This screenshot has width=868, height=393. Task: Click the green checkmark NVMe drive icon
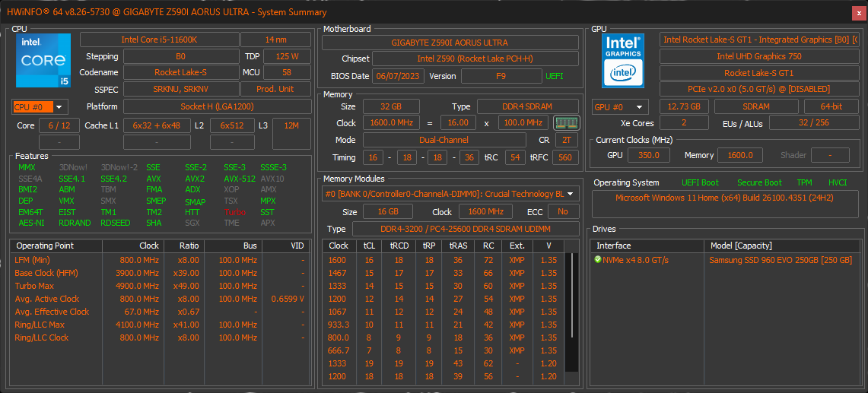tap(597, 260)
